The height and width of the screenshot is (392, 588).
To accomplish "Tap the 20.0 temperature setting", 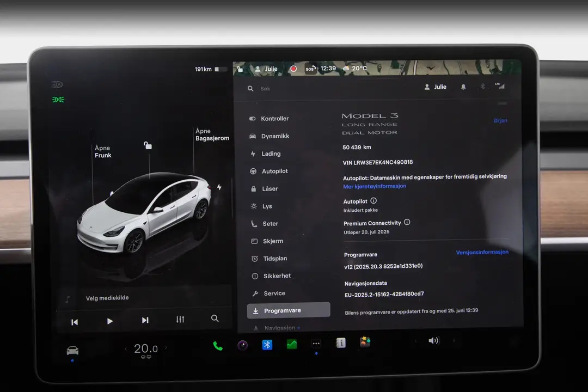I will tap(146, 349).
